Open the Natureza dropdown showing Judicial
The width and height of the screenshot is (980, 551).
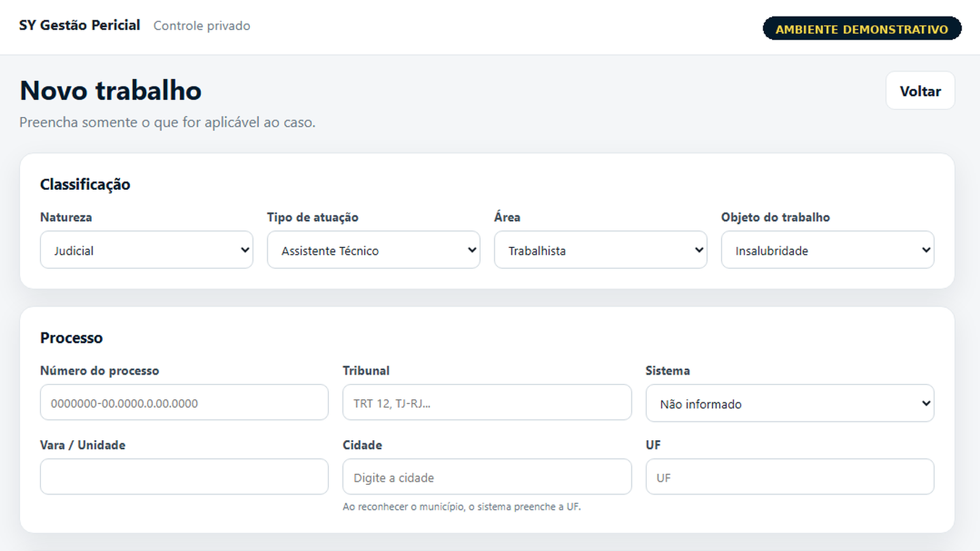tap(146, 250)
